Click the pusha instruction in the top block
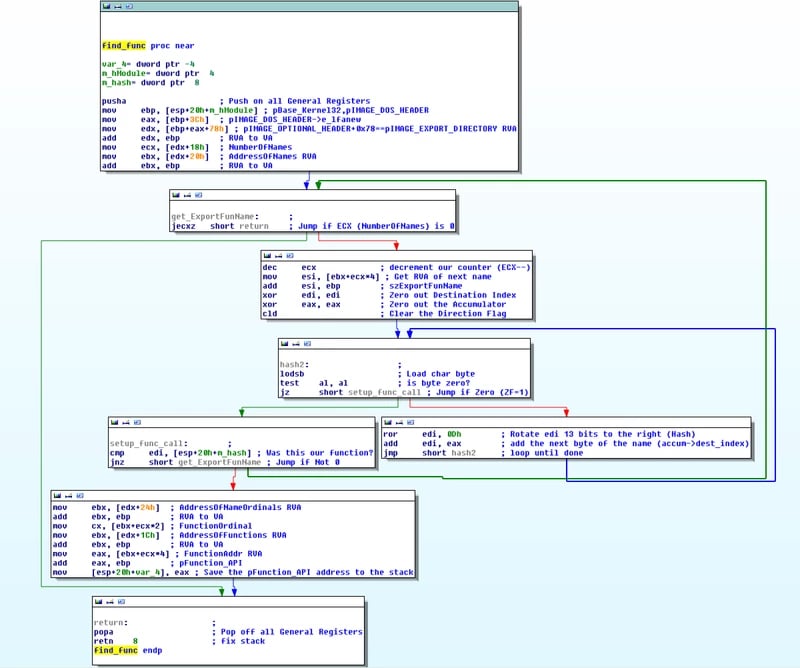 [113, 101]
